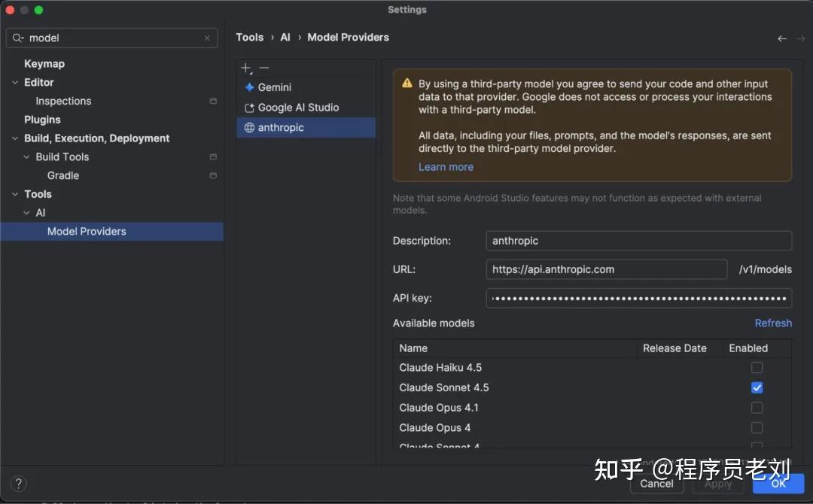Navigate forward with right arrow
The height and width of the screenshot is (504, 813).
(800, 38)
